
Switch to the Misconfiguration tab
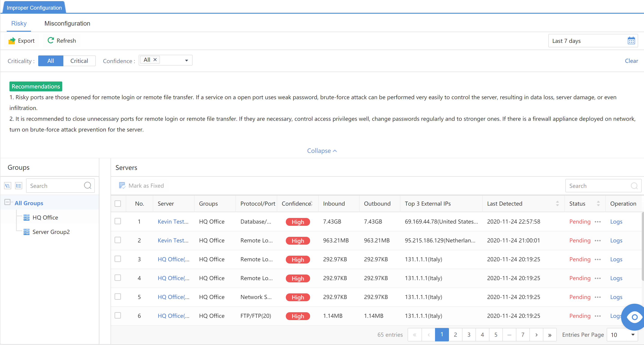click(x=67, y=24)
